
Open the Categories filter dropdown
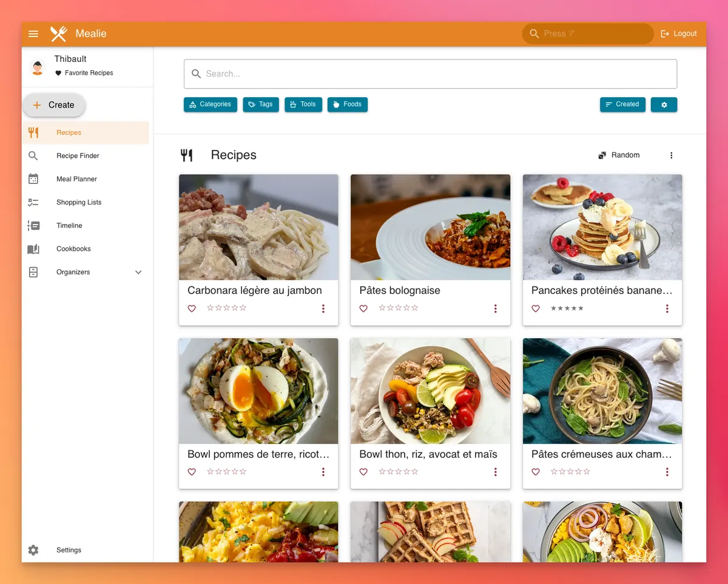tap(210, 104)
